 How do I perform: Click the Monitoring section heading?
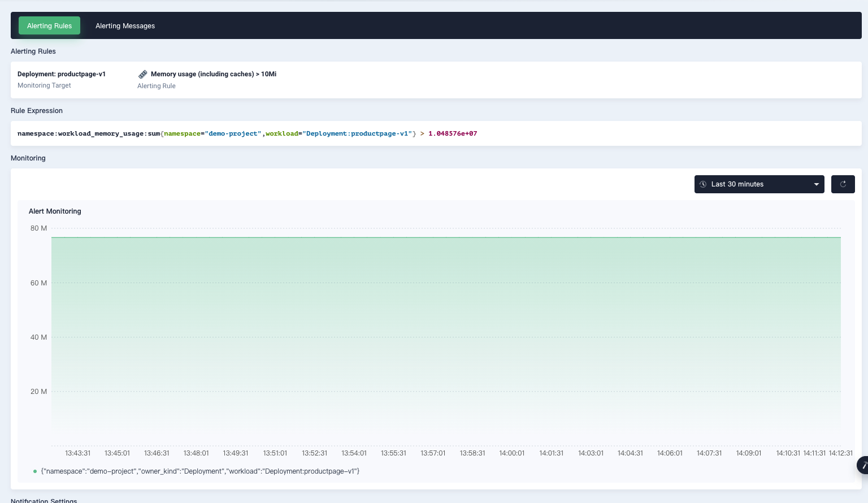(28, 158)
